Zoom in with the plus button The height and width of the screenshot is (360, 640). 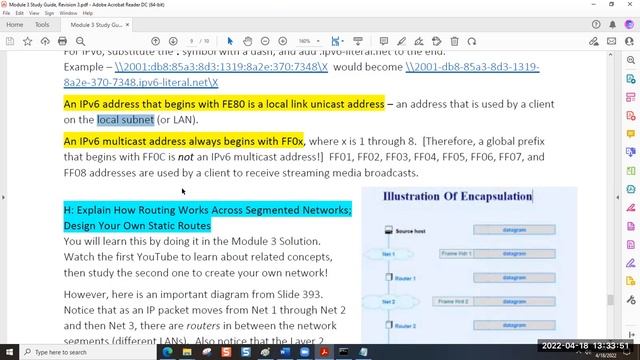click(x=282, y=41)
